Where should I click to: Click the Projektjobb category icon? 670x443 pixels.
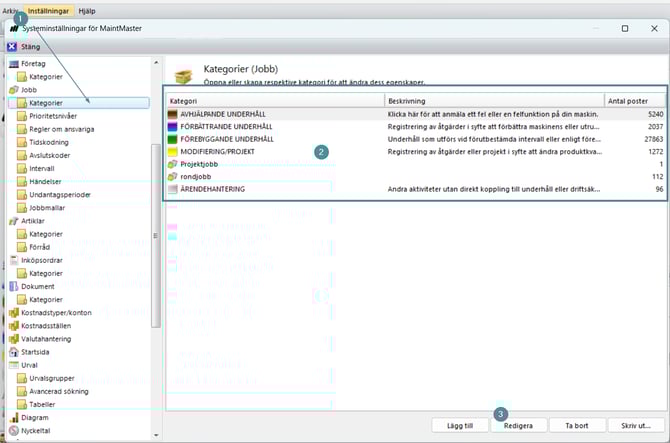click(x=173, y=163)
